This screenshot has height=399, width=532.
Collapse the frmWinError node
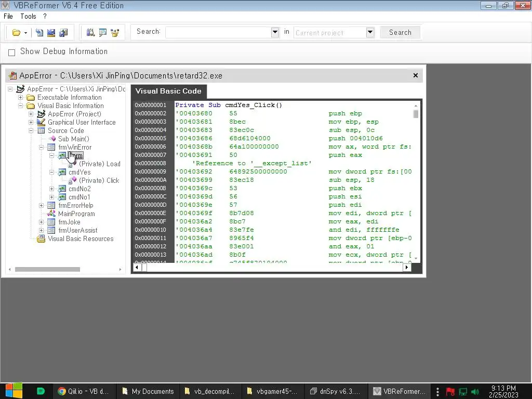pos(42,147)
